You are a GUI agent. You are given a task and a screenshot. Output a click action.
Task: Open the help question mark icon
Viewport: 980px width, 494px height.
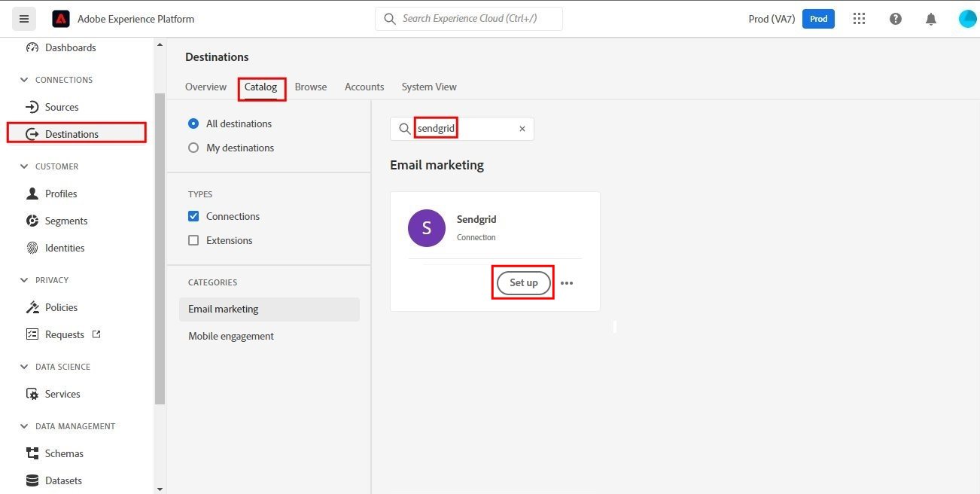896,19
